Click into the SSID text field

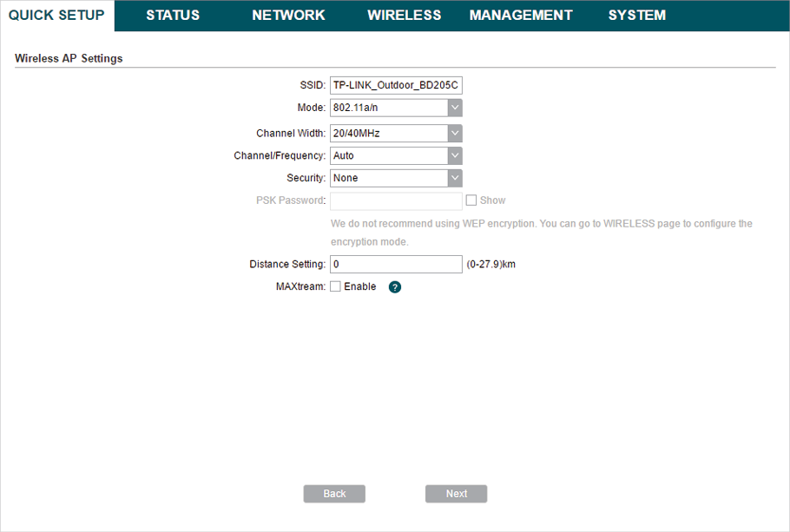[396, 85]
